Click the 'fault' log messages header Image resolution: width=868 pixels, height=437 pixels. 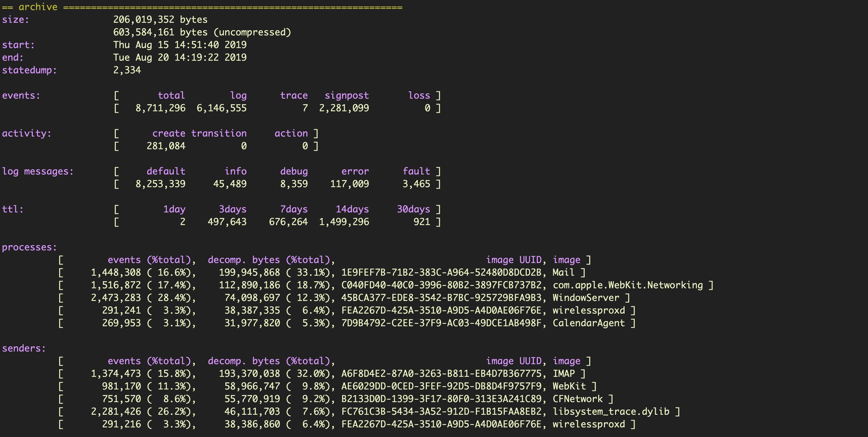[x=416, y=171]
